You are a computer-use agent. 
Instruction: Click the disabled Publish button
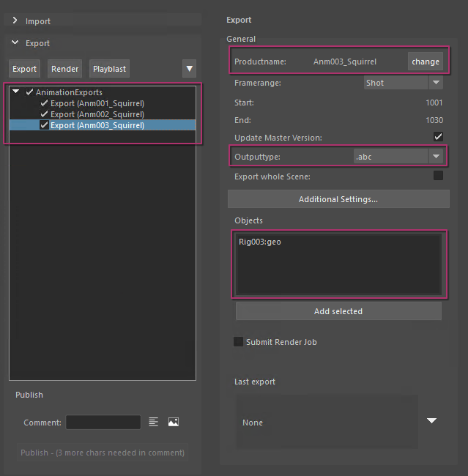pos(103,453)
